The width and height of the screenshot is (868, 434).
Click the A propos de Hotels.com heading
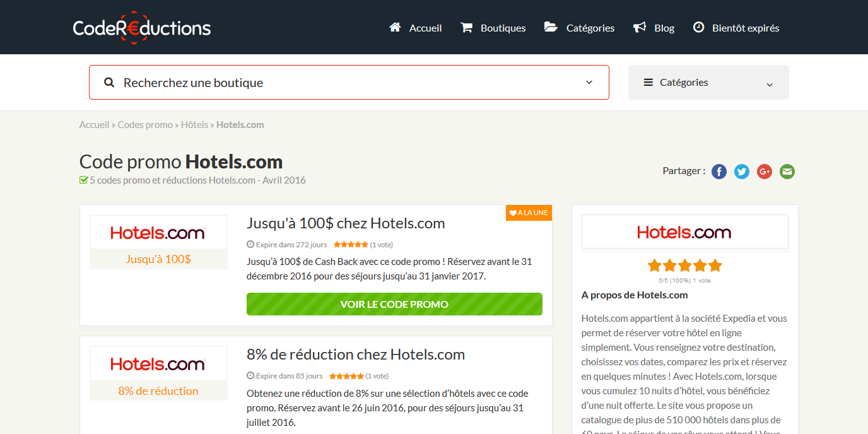(635, 295)
